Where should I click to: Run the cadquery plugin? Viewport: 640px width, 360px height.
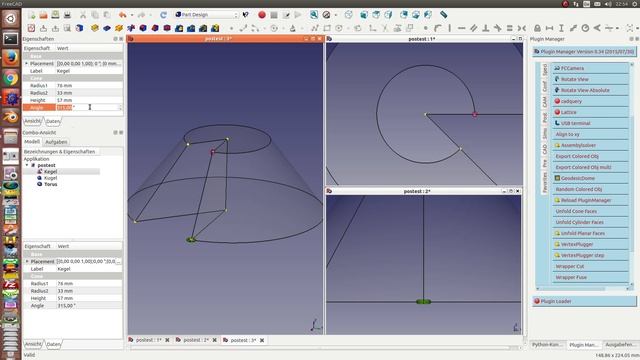(590, 101)
